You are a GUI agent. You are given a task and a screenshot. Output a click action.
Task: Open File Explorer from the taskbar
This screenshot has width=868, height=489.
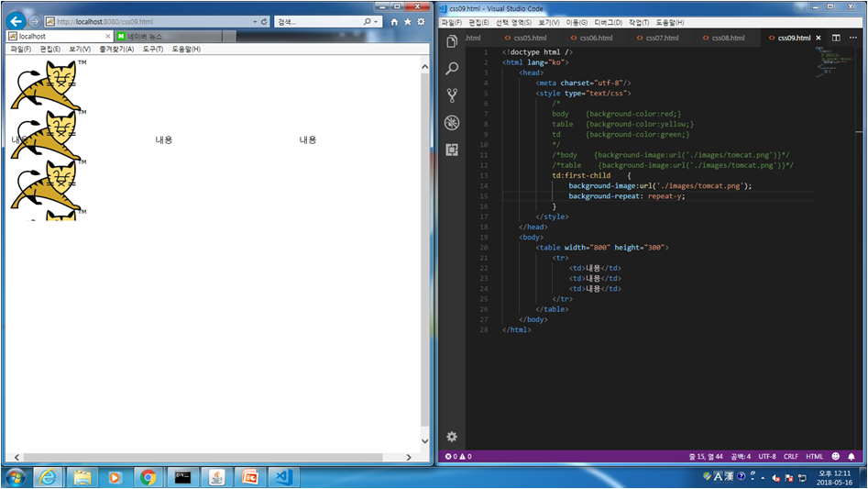click(x=82, y=477)
